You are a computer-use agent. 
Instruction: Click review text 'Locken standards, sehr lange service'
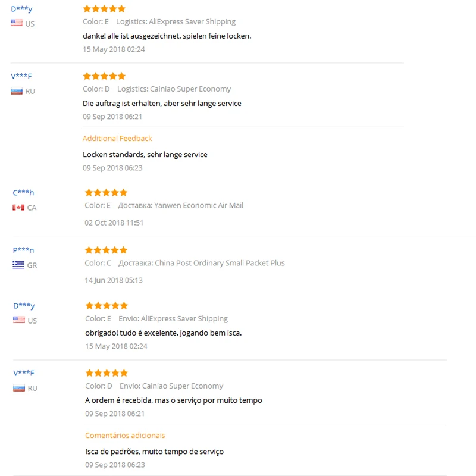coord(145,155)
